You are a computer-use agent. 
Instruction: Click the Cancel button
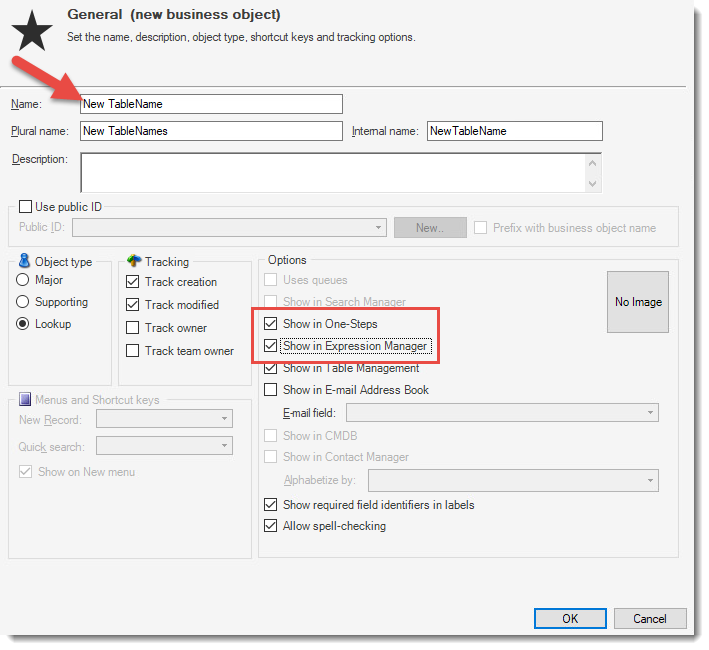(x=649, y=618)
